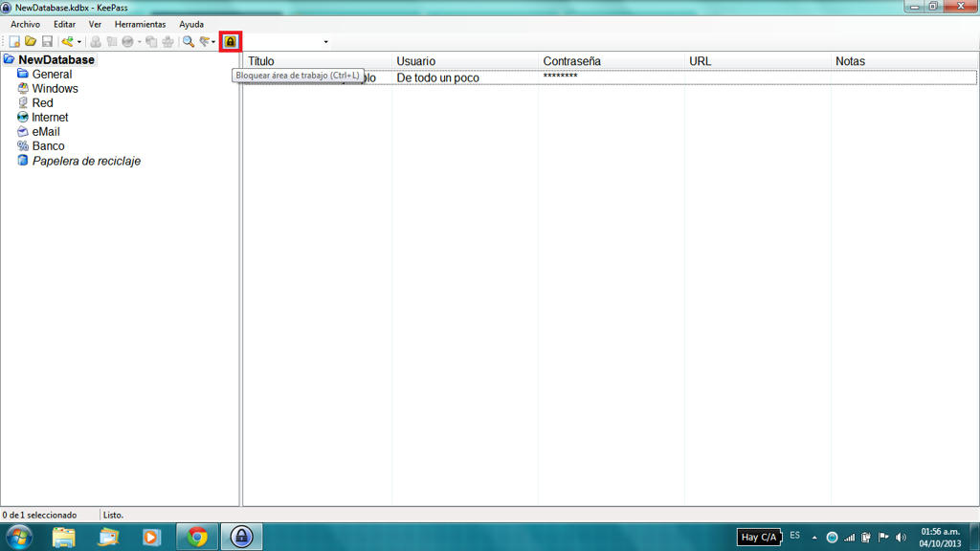Image resolution: width=980 pixels, height=551 pixels.
Task: Click '0 de 1 seleccionado' in status bar
Action: [39, 516]
